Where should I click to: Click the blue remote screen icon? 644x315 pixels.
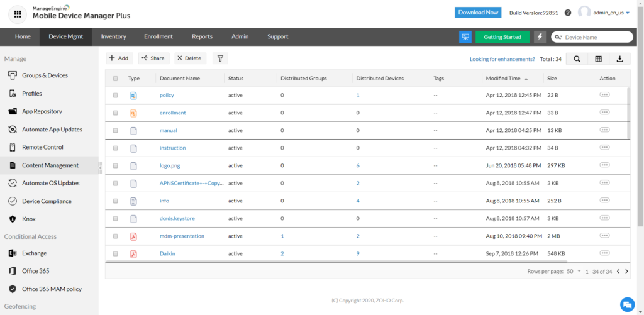point(465,37)
